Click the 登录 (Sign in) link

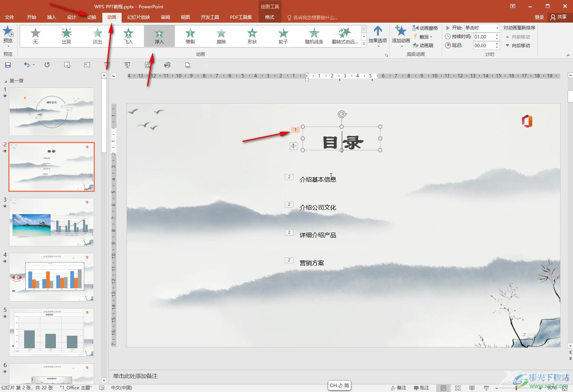coord(539,17)
